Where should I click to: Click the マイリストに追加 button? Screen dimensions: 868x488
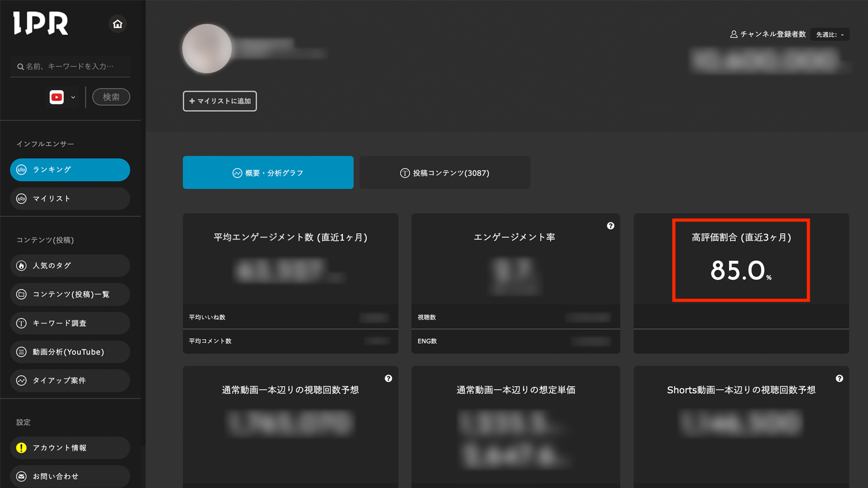click(x=219, y=101)
